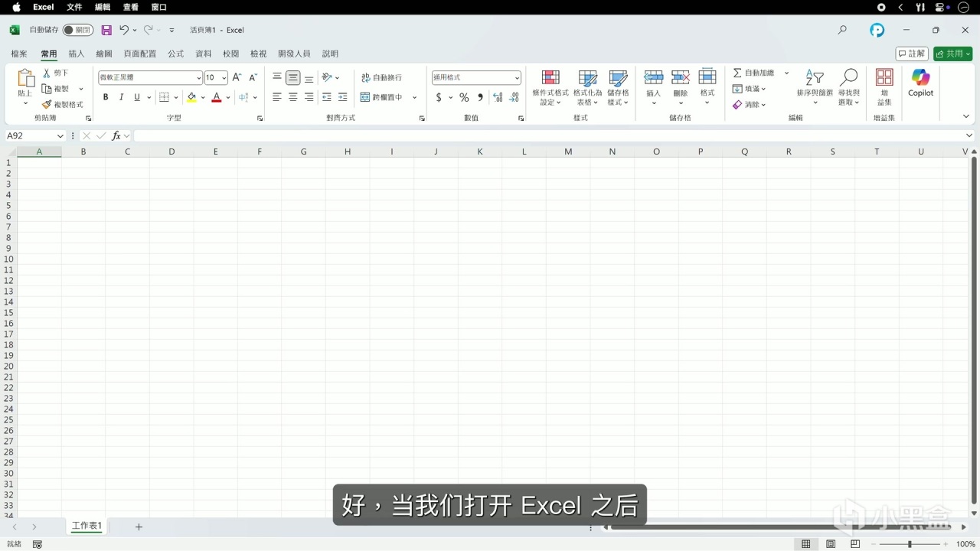This screenshot has height=551, width=980.
Task: Click the 跨欄置中 merge and center button
Action: [x=381, y=97]
